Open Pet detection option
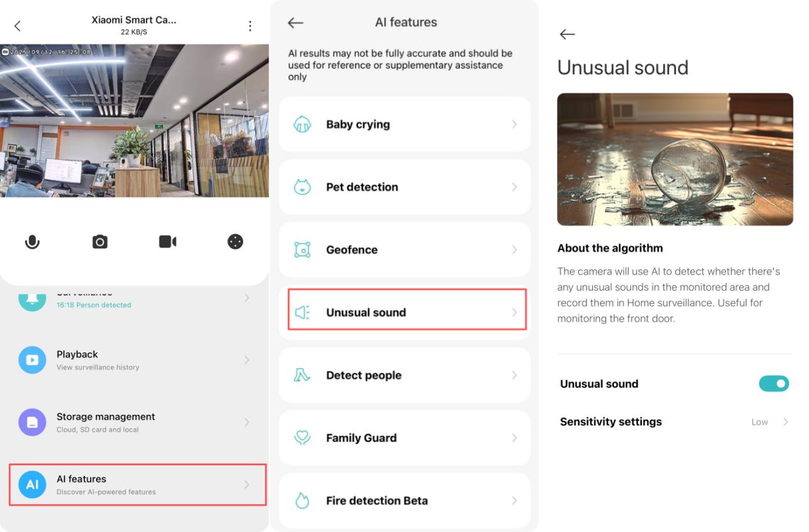 [x=405, y=187]
